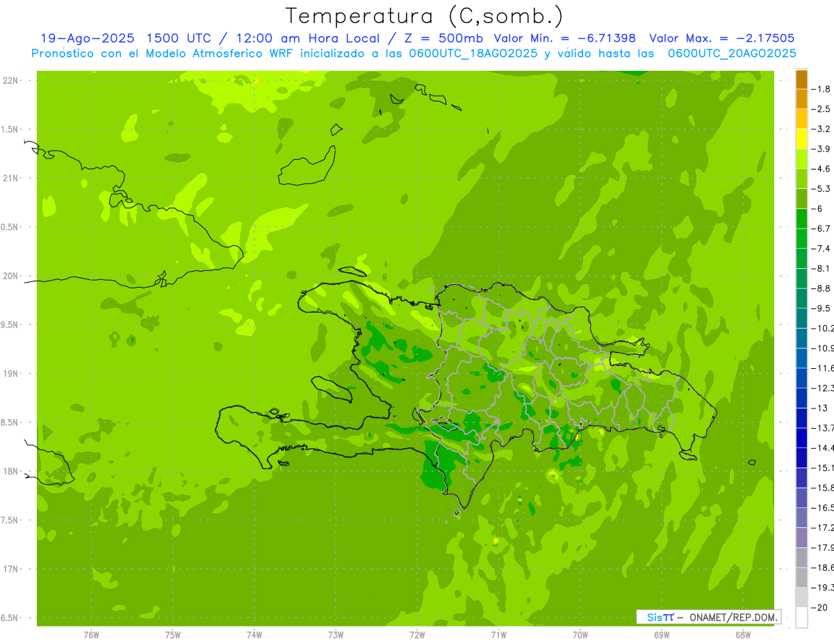The image size is (834, 644).
Task: Pick the teal swatch between -9.5 and -10.2
Action: pos(801,318)
